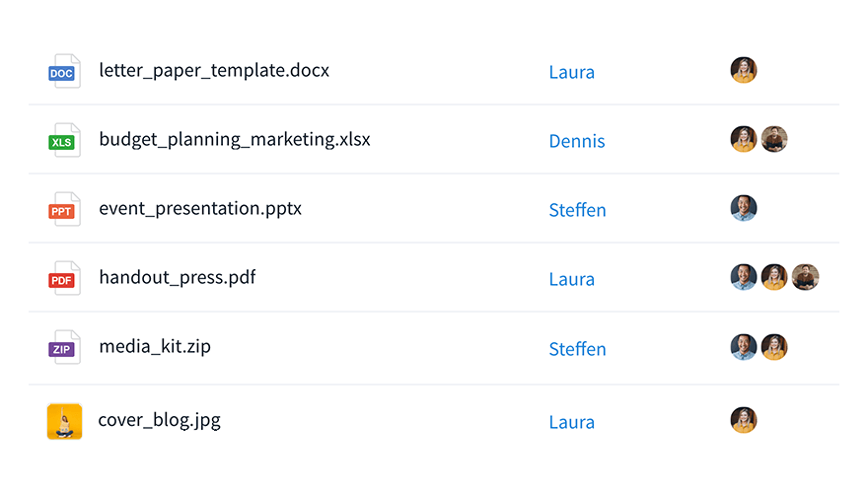The height and width of the screenshot is (493, 868).
Task: Click the avatar in the event_presentation row
Action: [744, 208]
